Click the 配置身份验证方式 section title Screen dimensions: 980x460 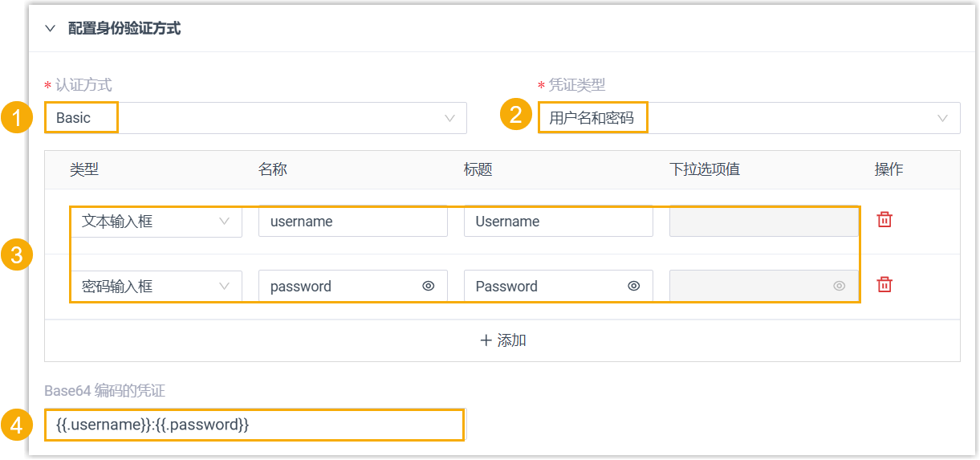(124, 29)
